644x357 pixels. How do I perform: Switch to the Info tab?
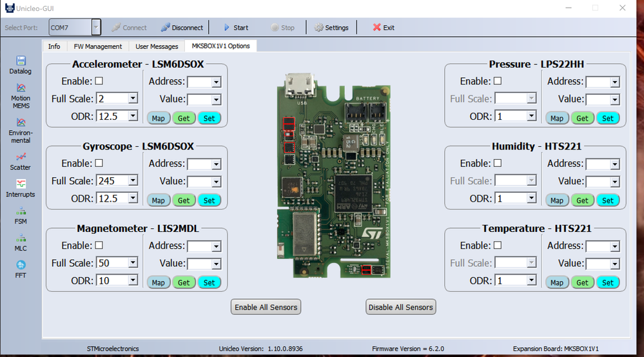pos(54,46)
